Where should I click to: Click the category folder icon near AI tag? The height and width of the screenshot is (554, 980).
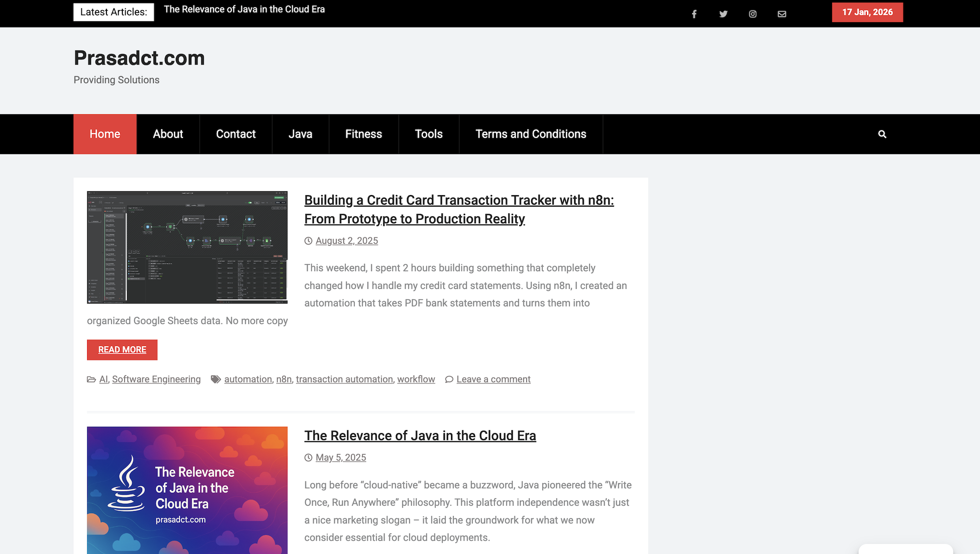(x=91, y=379)
